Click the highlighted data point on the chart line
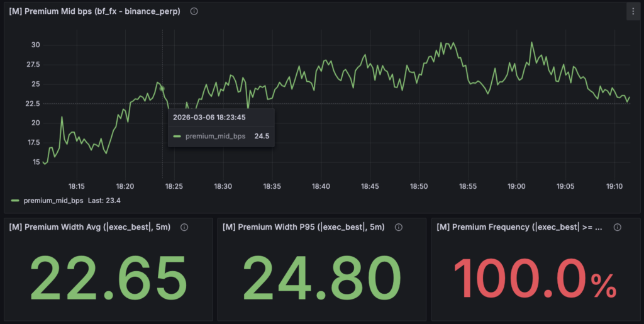 (x=162, y=89)
